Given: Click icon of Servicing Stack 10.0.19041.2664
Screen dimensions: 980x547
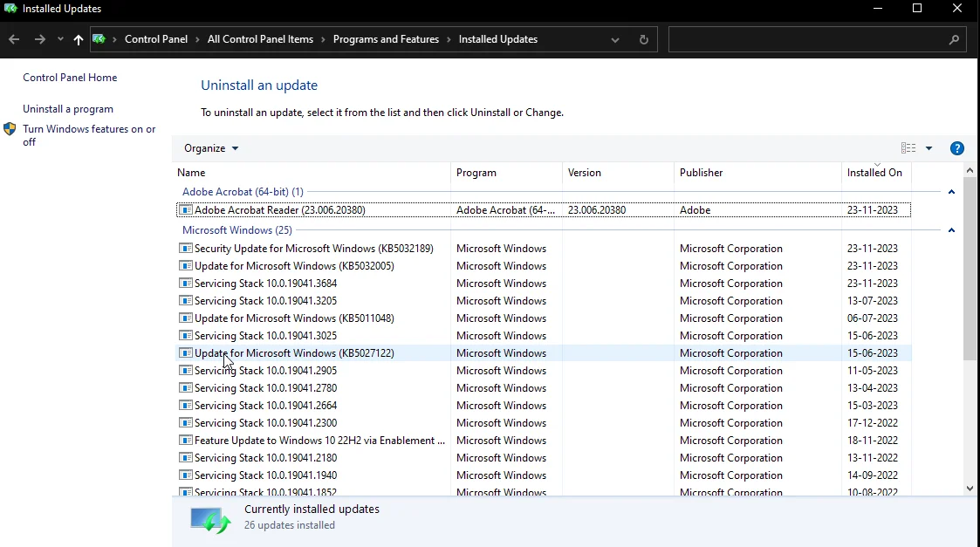Looking at the screenshot, I should 186,406.
